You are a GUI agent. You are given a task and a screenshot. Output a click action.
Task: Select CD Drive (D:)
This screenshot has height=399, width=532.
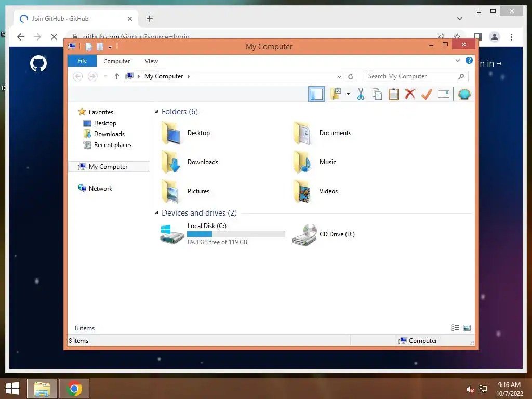323,234
